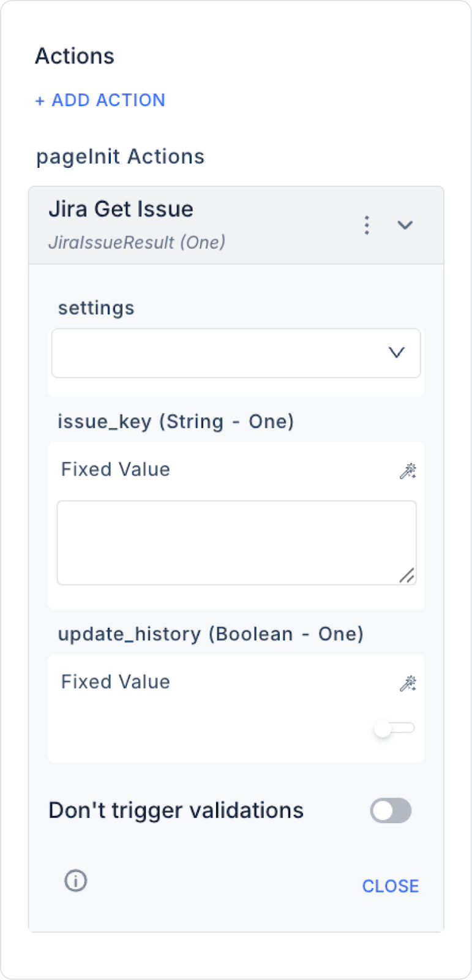472x980 pixels.
Task: Open the Jira Get Issue three-dot menu
Action: [367, 225]
